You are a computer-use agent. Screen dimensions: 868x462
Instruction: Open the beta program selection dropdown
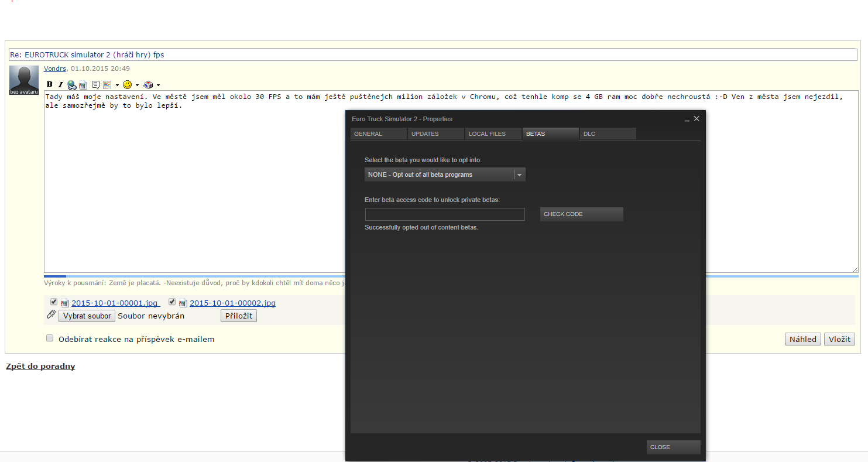coord(445,174)
